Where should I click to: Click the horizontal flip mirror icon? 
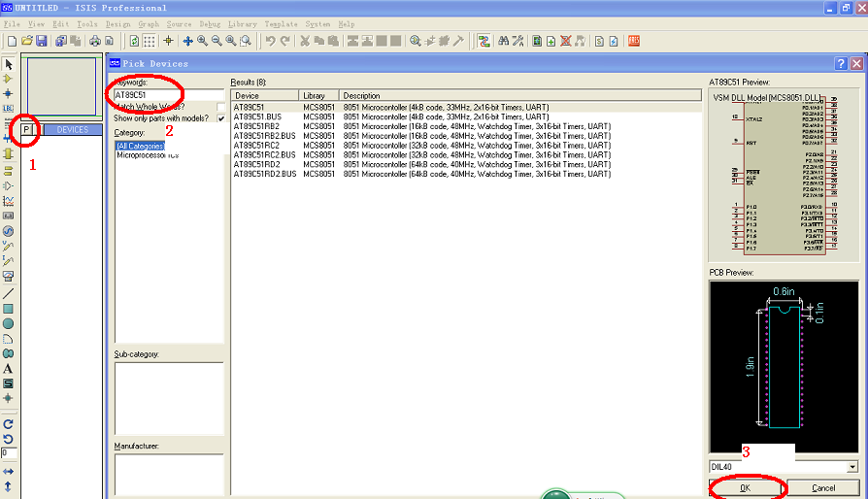pos(9,471)
